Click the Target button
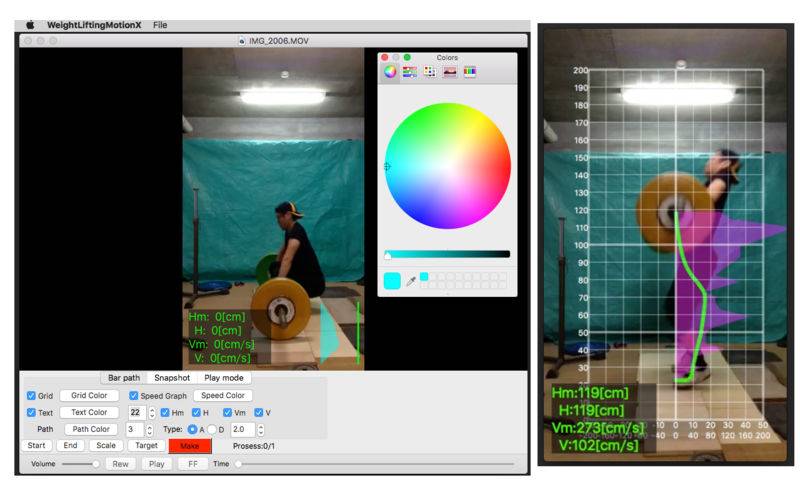800x500 pixels. point(146,445)
